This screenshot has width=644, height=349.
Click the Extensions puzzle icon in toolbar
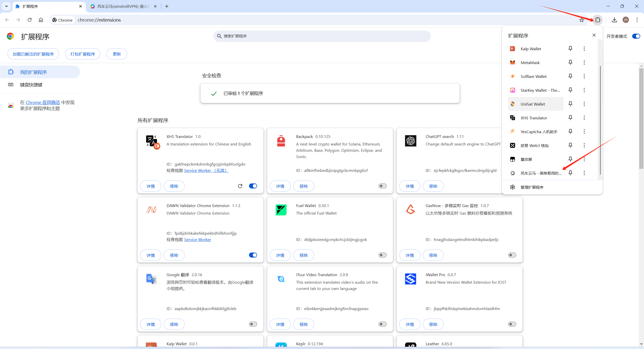pos(598,20)
